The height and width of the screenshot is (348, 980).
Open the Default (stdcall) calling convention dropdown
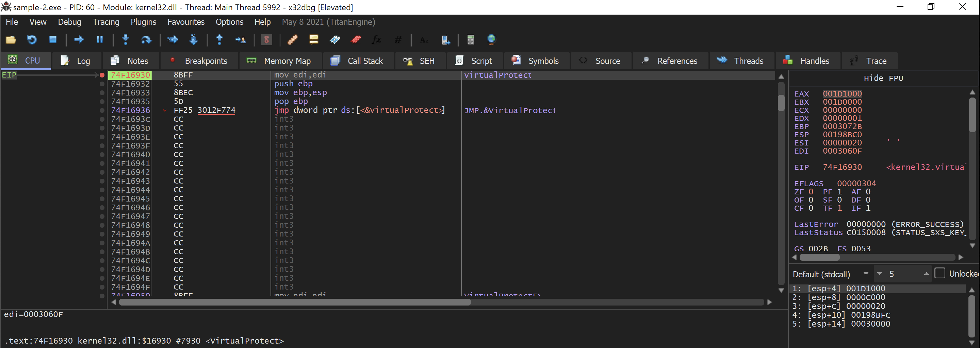[831, 274]
